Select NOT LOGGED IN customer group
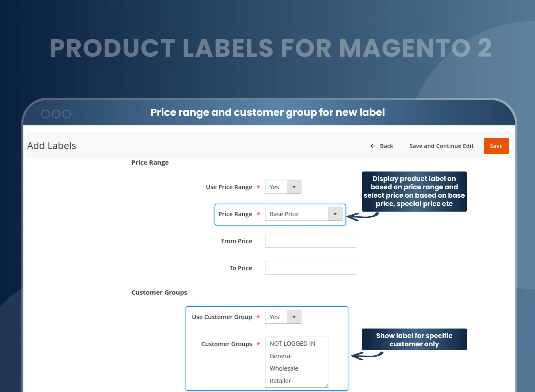Image resolution: width=535 pixels, height=392 pixels. click(x=292, y=344)
